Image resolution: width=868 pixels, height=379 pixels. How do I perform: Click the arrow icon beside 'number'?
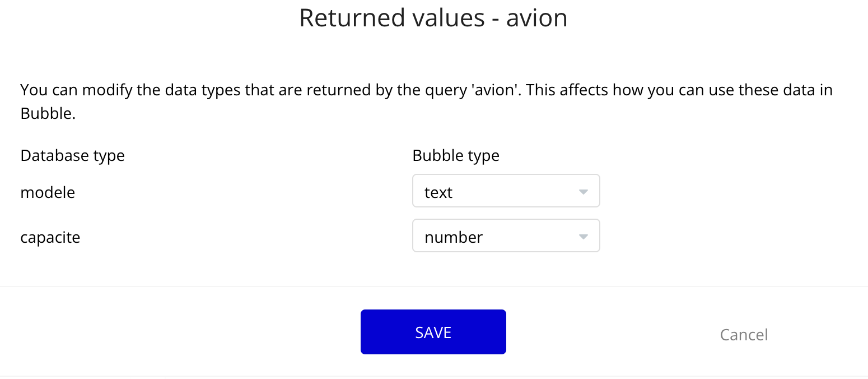(x=583, y=237)
